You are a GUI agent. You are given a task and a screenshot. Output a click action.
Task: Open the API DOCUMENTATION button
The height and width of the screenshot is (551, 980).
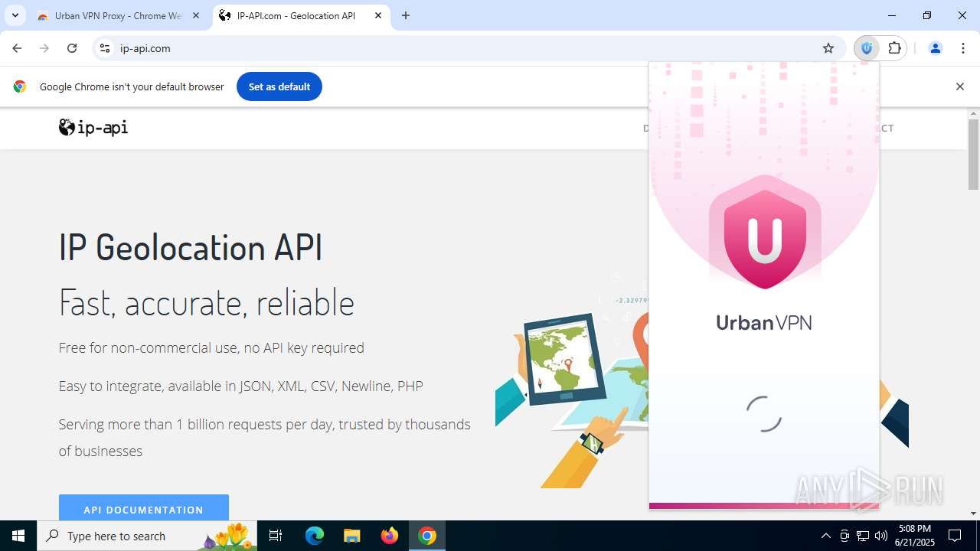pyautogui.click(x=144, y=509)
